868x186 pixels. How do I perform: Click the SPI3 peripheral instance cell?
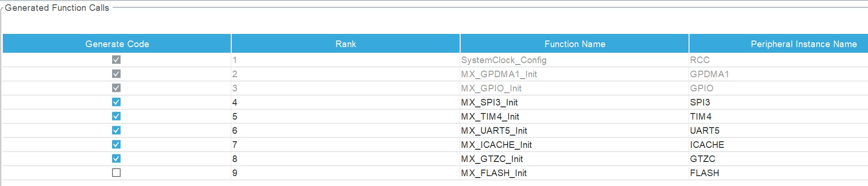779,102
